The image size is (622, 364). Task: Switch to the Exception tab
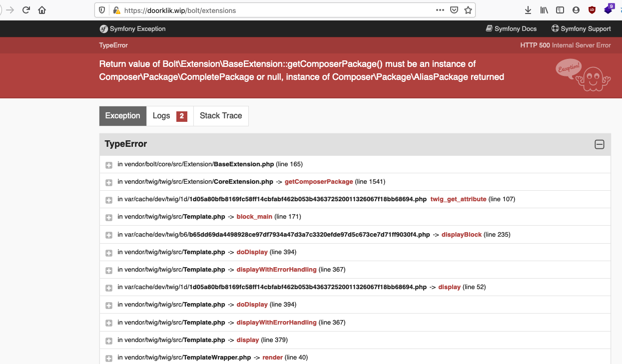tap(123, 116)
